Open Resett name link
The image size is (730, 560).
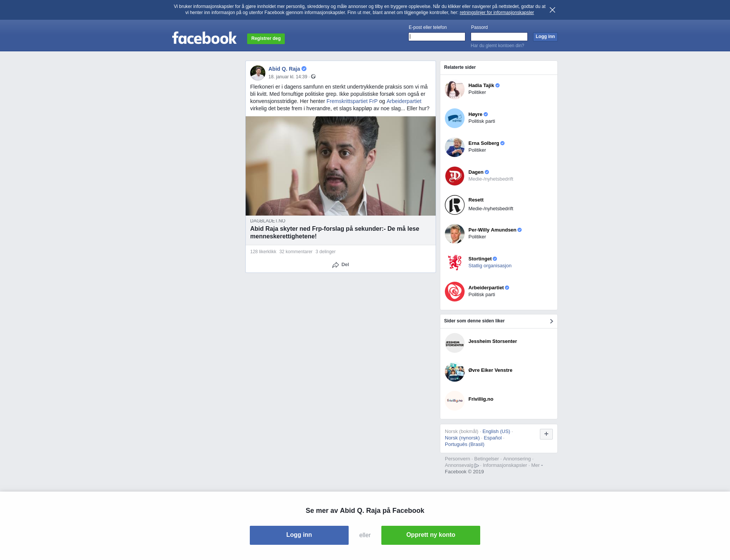coord(476,200)
